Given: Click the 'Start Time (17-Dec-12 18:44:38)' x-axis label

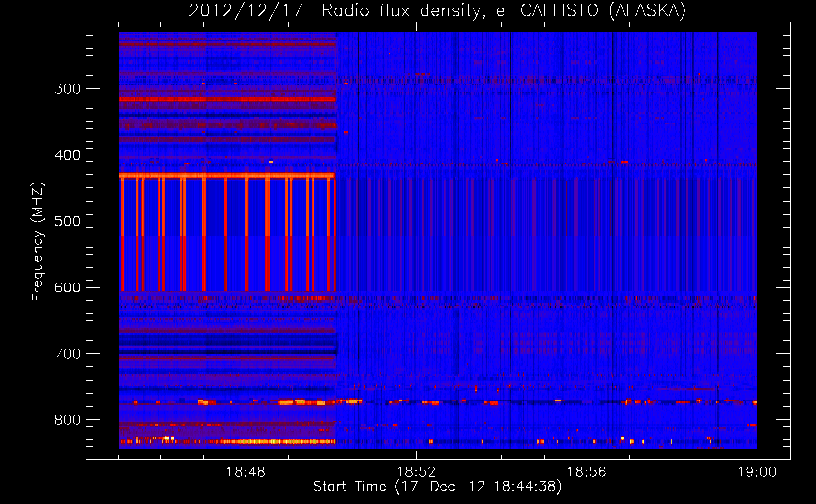Looking at the screenshot, I should click(437, 487).
